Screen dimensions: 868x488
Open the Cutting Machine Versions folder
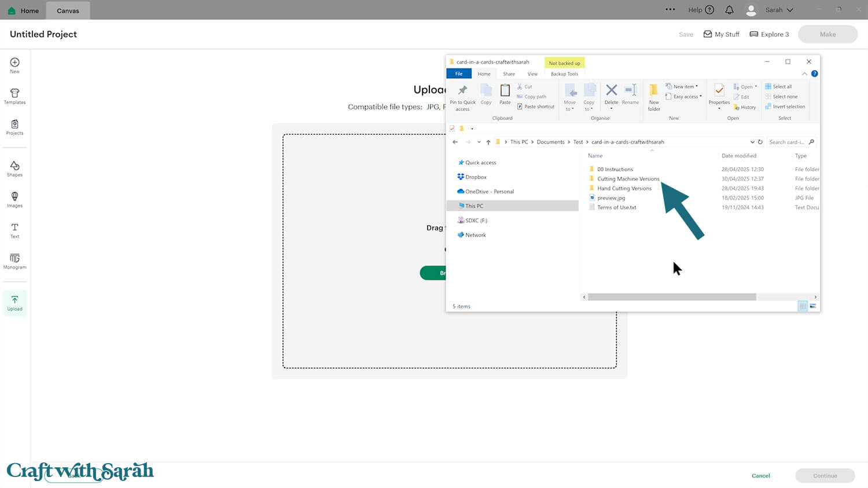(628, 179)
